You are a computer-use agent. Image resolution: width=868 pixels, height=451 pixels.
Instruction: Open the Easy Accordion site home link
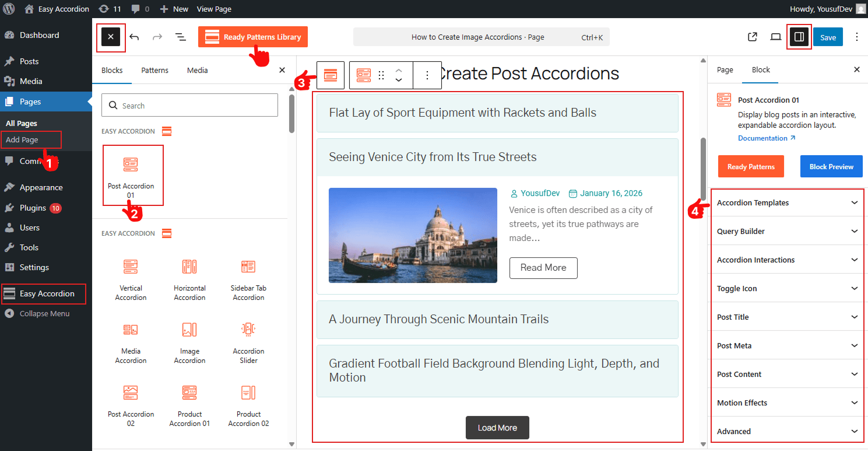point(57,9)
